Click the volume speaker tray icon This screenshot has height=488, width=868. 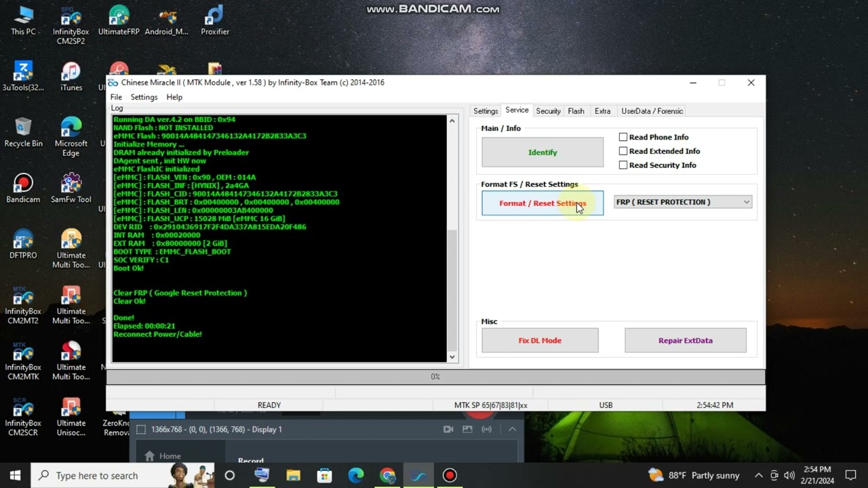789,475
